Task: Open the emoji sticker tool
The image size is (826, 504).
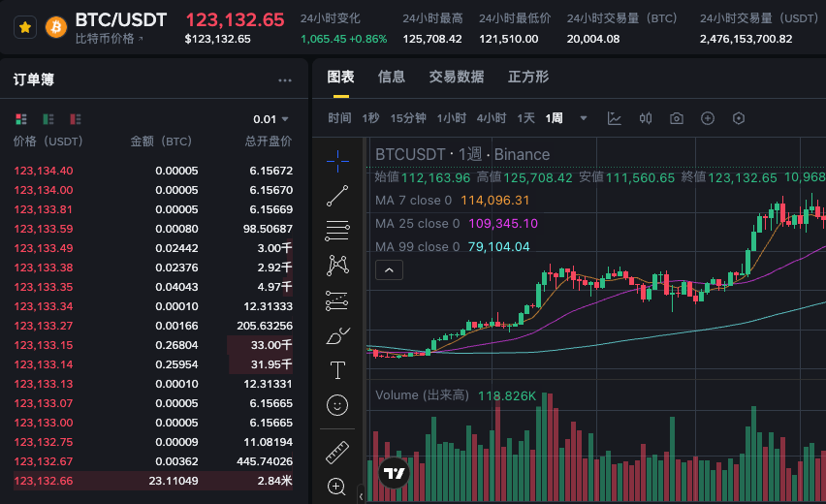Action: click(337, 404)
